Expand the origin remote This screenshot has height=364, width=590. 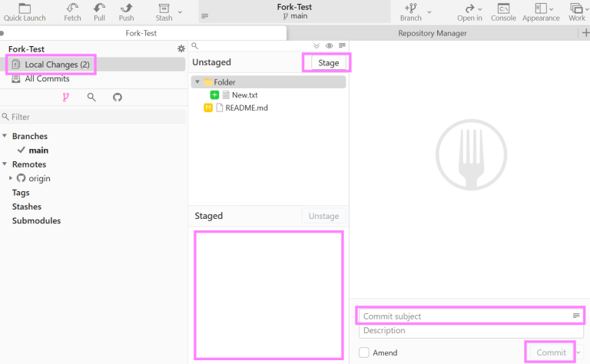11,178
